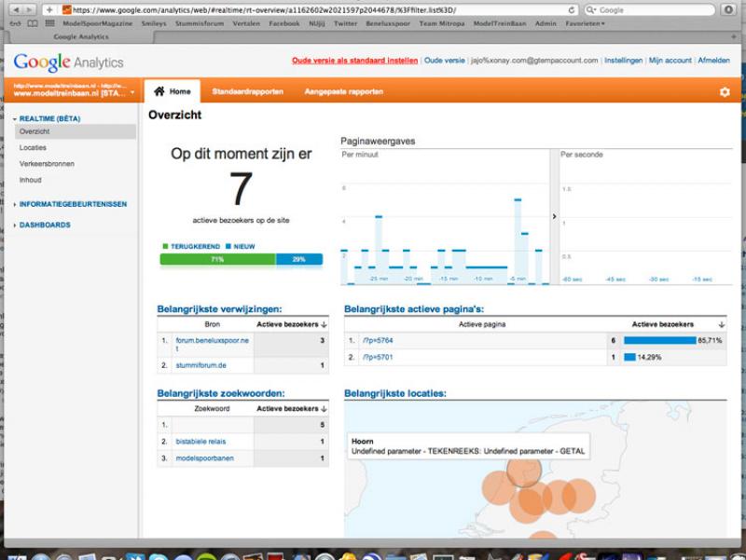The height and width of the screenshot is (560, 746).
Task: Click the green 71% returning visitors bar
Action: (218, 260)
